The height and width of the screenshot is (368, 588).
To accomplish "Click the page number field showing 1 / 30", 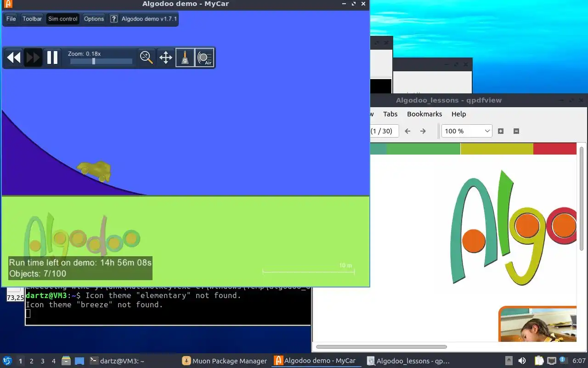I will click(x=384, y=131).
